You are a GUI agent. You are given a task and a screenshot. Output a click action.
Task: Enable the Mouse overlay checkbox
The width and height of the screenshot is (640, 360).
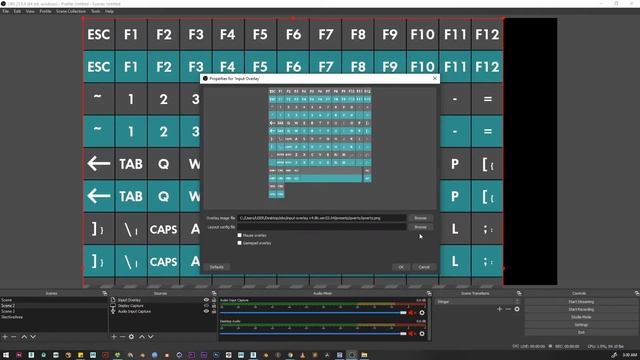point(240,236)
